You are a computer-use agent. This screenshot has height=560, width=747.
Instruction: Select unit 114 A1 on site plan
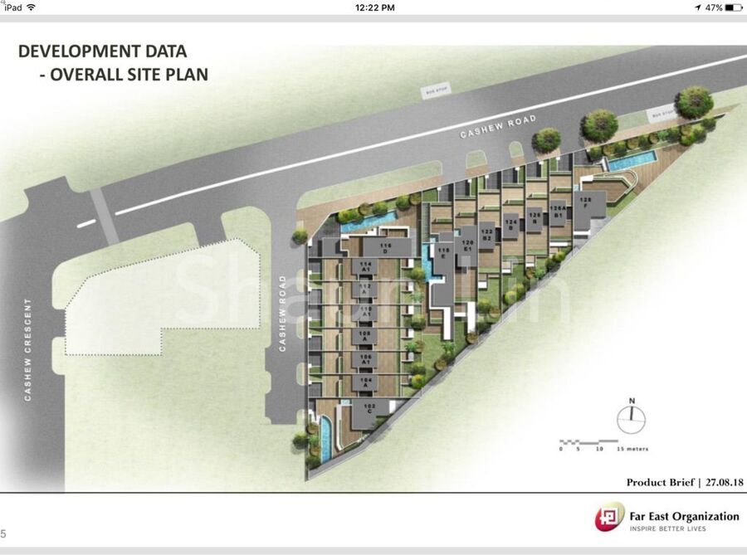364,266
